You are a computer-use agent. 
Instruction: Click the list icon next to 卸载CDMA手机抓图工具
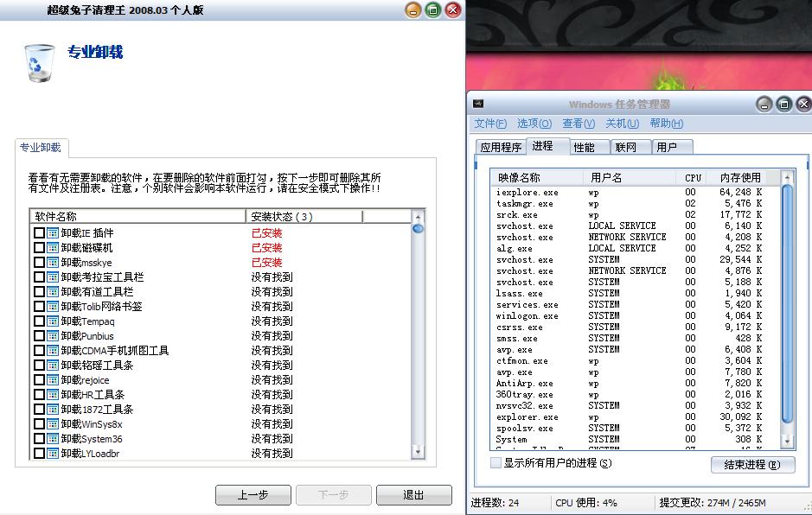pyautogui.click(x=52, y=351)
